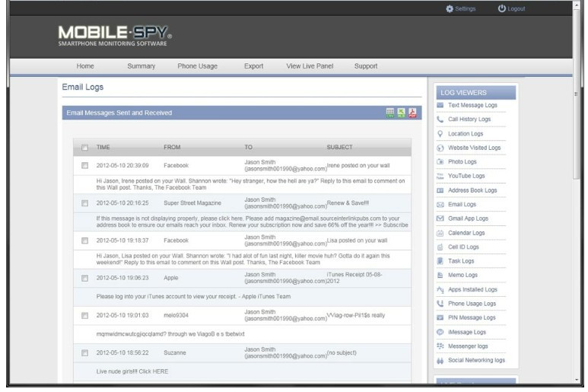Click the Logout power icon
The height and width of the screenshot is (392, 588).
click(x=501, y=8)
